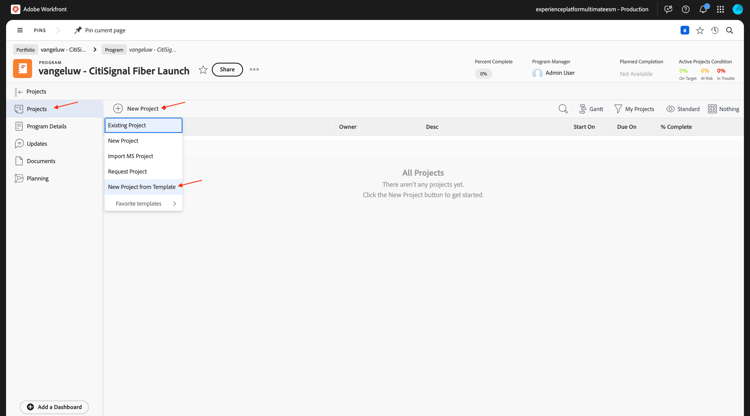Click the plus icon in Add a Dashboard
Screen dimensions: 750x416
tap(30, 407)
